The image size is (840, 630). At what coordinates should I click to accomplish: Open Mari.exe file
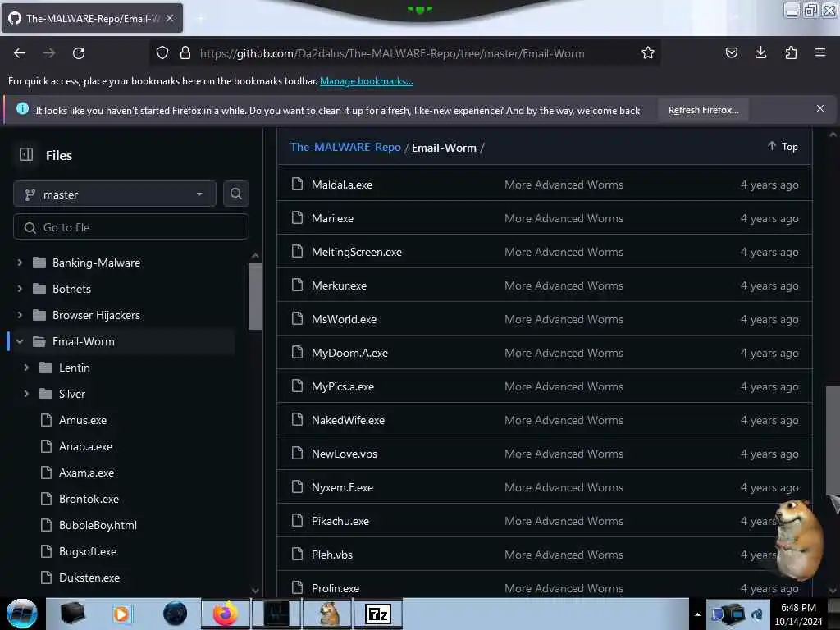[332, 218]
